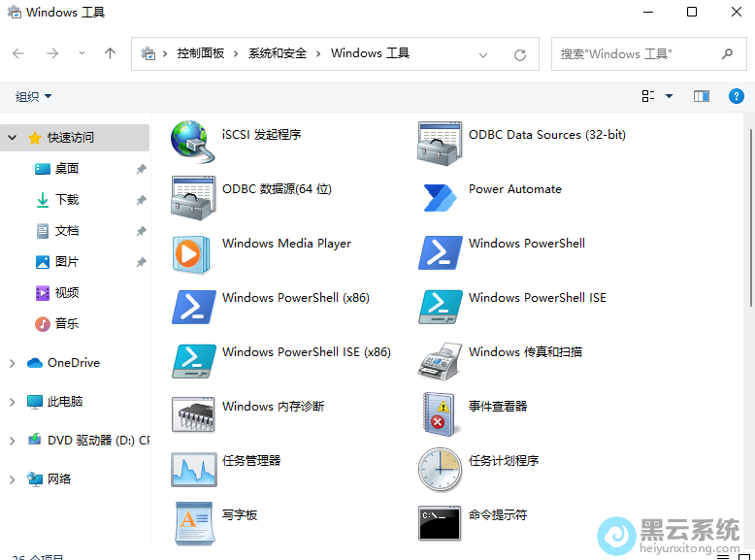Open the 组织 dropdown menu

tap(34, 96)
